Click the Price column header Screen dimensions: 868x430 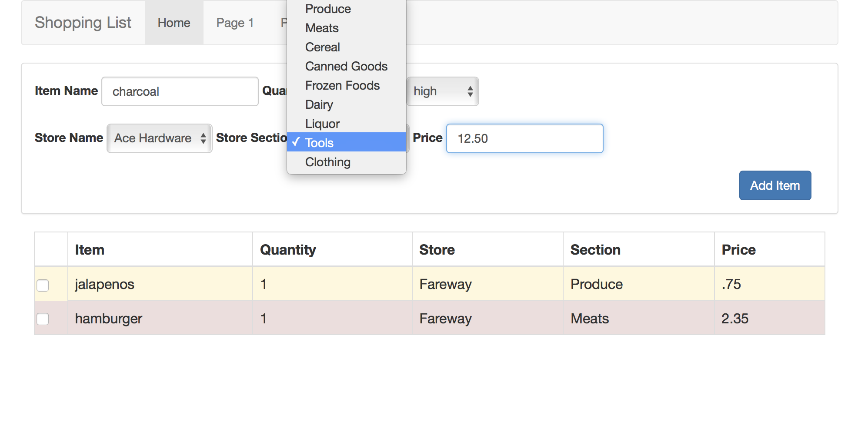[x=738, y=250]
